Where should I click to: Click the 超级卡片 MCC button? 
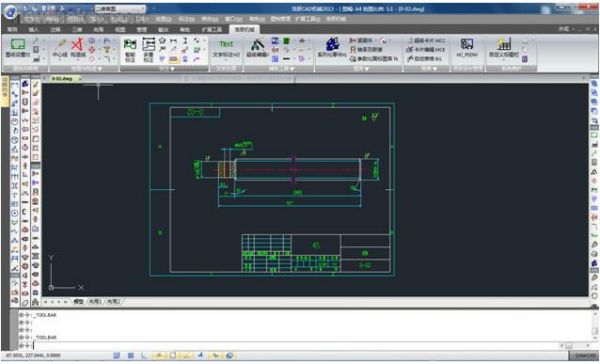(x=426, y=40)
